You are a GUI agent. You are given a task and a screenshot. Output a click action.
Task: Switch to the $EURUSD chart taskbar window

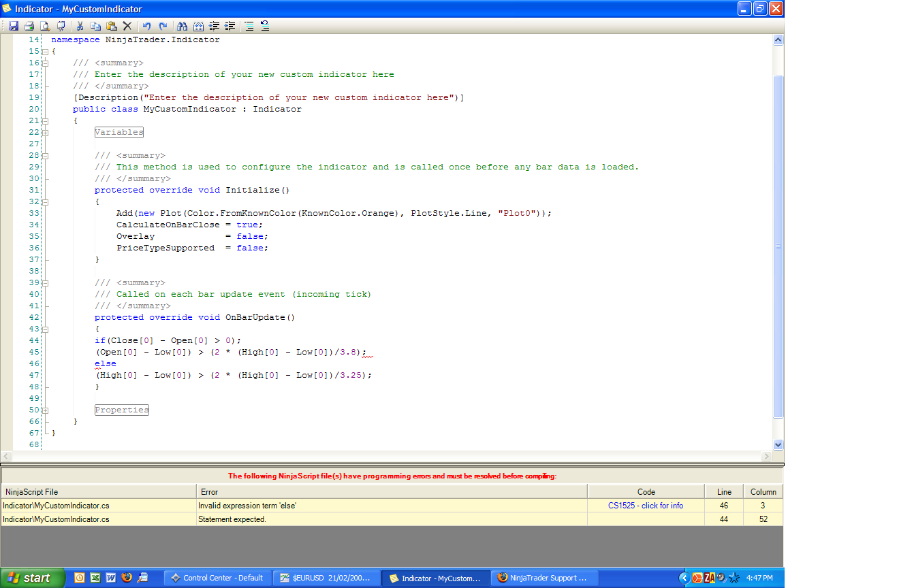[326, 578]
